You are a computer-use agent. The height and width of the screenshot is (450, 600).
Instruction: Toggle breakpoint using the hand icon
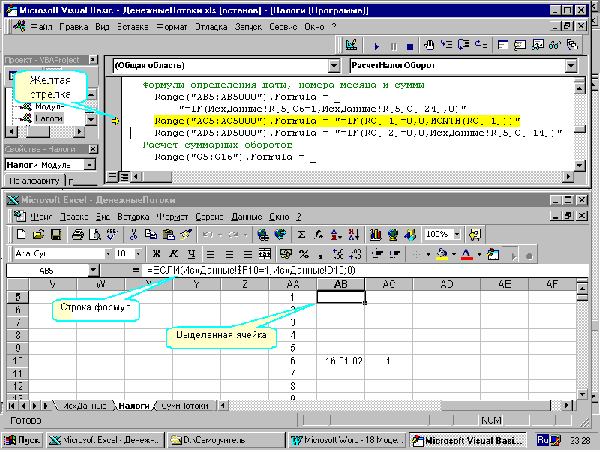[429, 45]
